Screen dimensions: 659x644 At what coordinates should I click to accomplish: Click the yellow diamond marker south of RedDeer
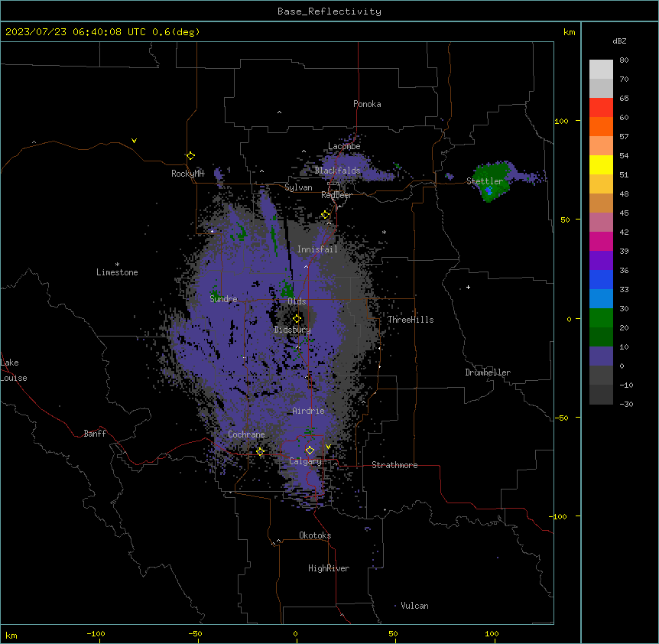click(x=326, y=214)
